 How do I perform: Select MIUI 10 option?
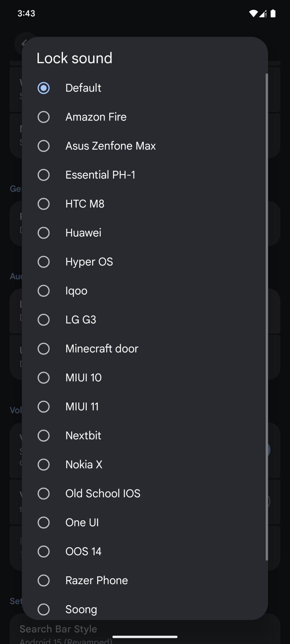click(x=145, y=378)
